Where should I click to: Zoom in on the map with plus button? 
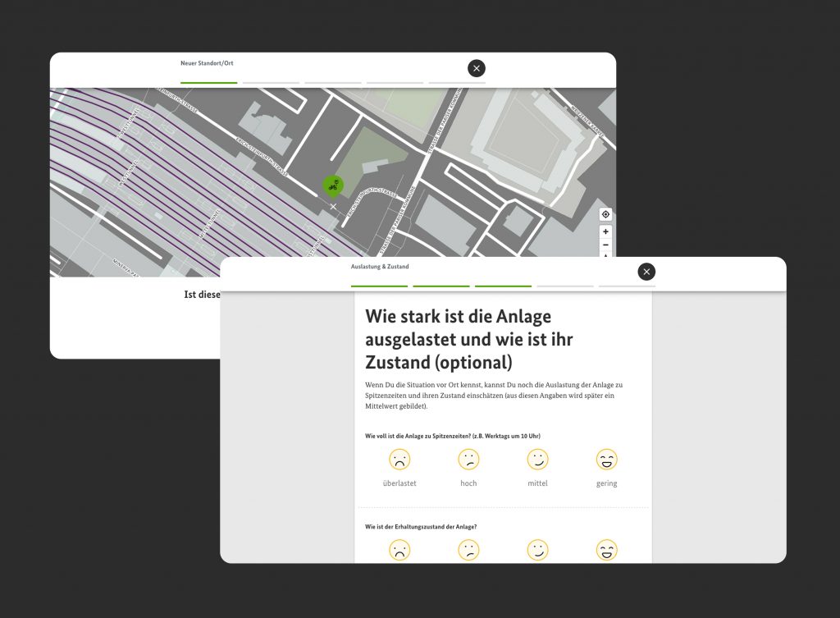click(605, 231)
